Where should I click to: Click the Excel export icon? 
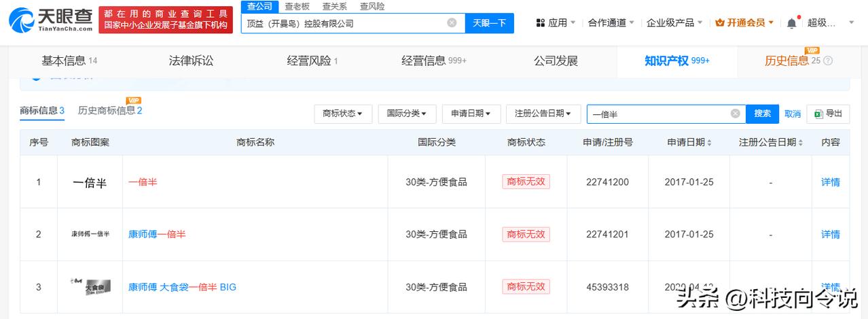tap(818, 114)
